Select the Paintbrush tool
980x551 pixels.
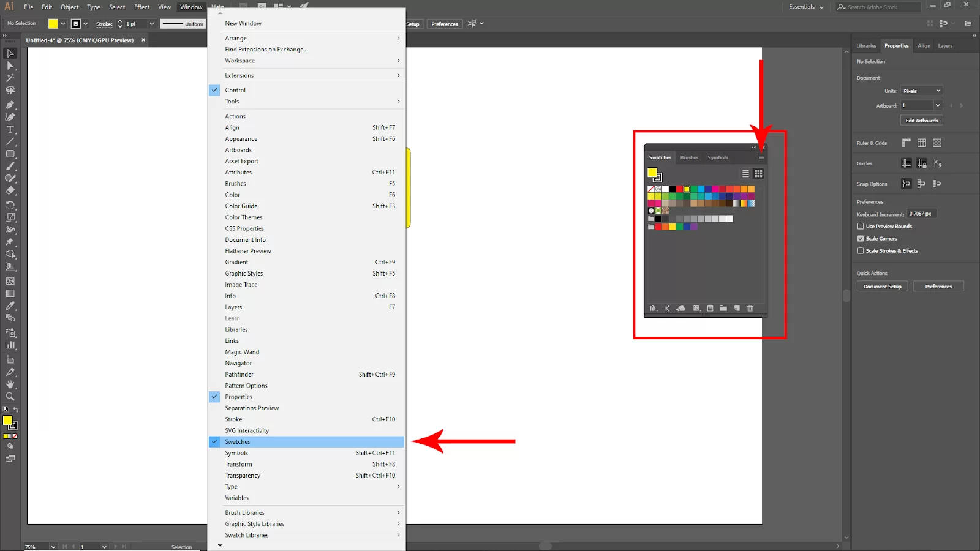click(10, 166)
